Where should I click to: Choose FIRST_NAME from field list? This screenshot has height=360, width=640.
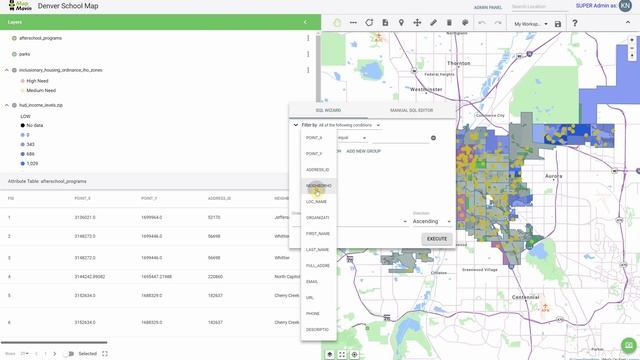tap(318, 233)
